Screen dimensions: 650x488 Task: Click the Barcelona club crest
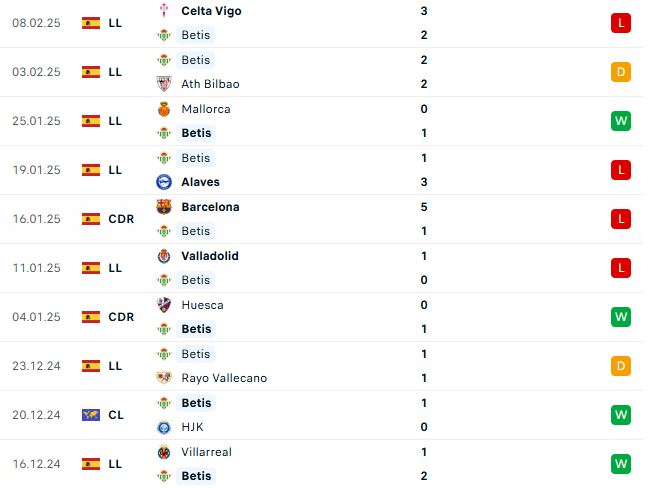(x=164, y=207)
